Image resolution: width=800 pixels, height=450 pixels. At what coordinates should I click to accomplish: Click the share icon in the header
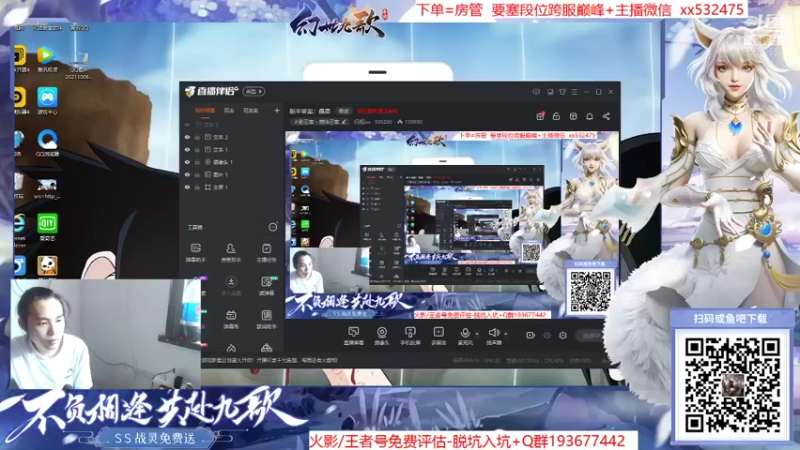coord(606,116)
